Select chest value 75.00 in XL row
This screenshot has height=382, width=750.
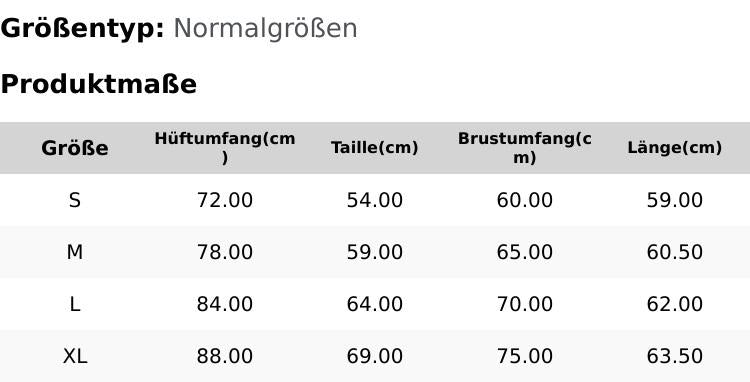(x=525, y=356)
